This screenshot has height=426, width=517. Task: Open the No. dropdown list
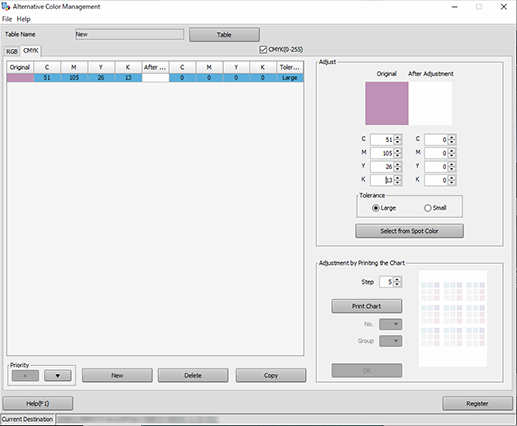coord(391,324)
